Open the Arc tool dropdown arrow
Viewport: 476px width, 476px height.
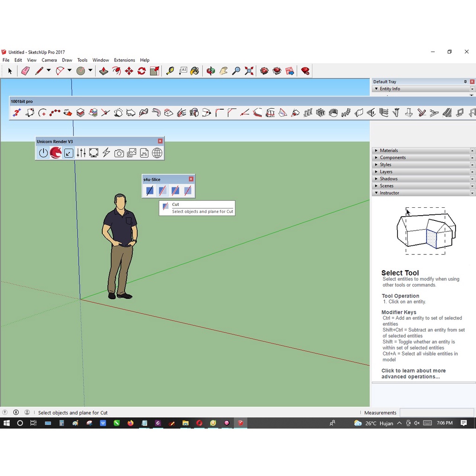tap(70, 71)
